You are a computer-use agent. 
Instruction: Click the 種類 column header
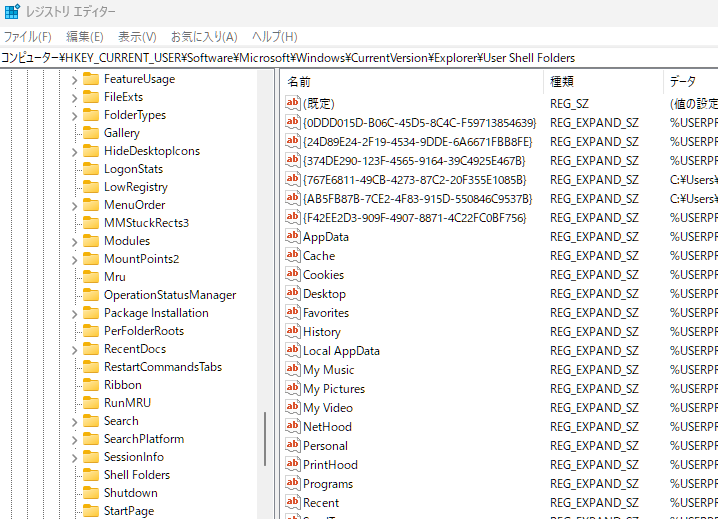tap(561, 81)
